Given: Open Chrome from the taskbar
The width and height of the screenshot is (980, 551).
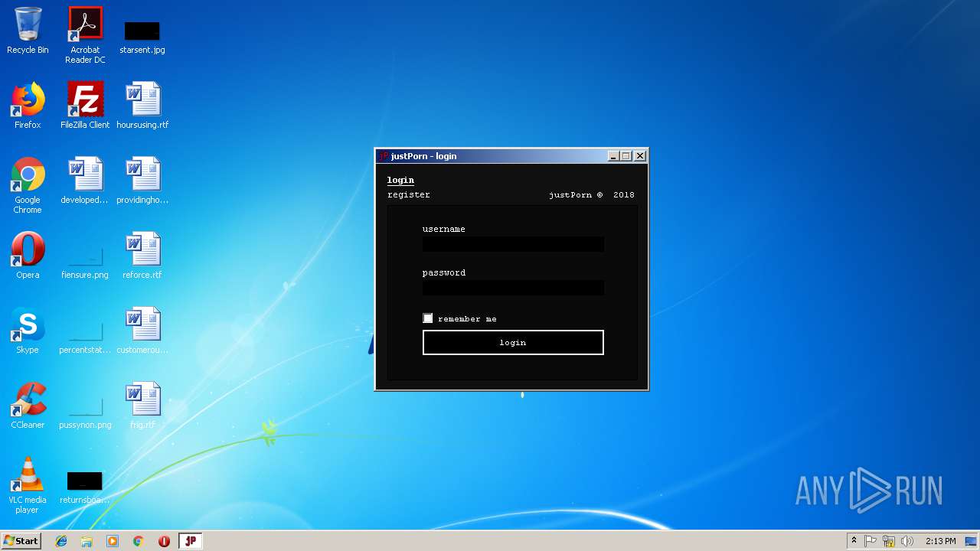Looking at the screenshot, I should 139,541.
